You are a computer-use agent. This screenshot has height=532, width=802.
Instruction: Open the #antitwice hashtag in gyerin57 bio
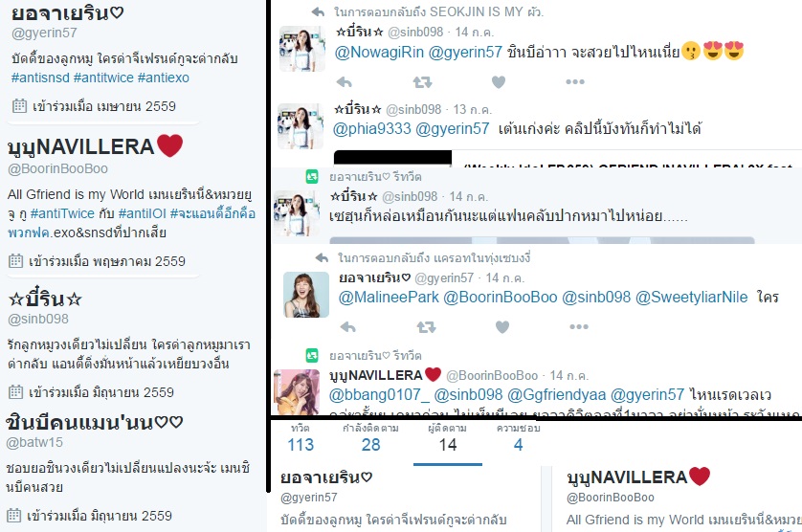103,78
